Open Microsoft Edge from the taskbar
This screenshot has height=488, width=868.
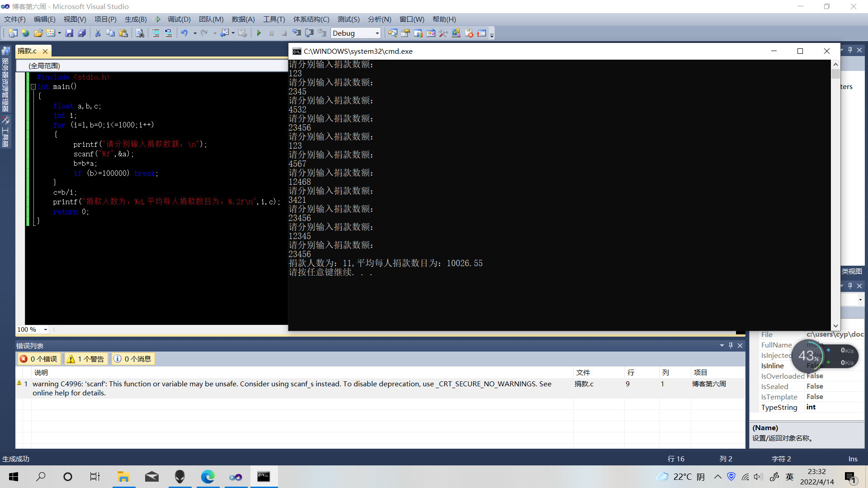pyautogui.click(x=208, y=477)
